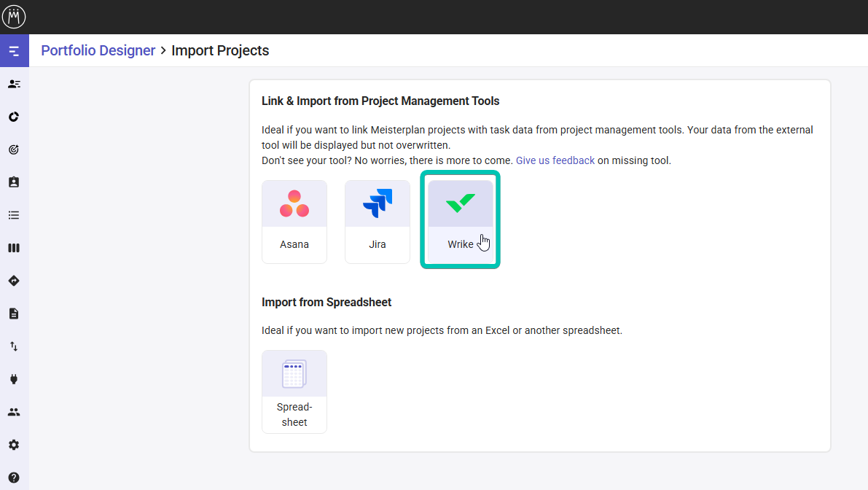Image resolution: width=868 pixels, height=490 pixels.
Task: Select the integrations plug icon
Action: pos(14,378)
